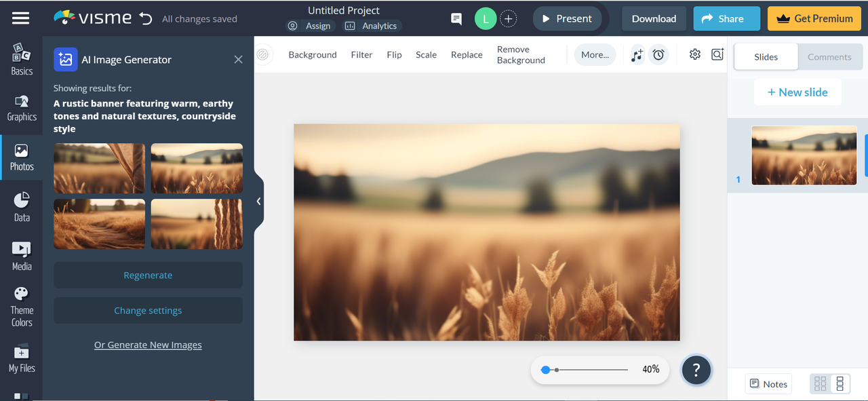
Task: Click Flip in the image toolbar
Action: click(x=394, y=55)
